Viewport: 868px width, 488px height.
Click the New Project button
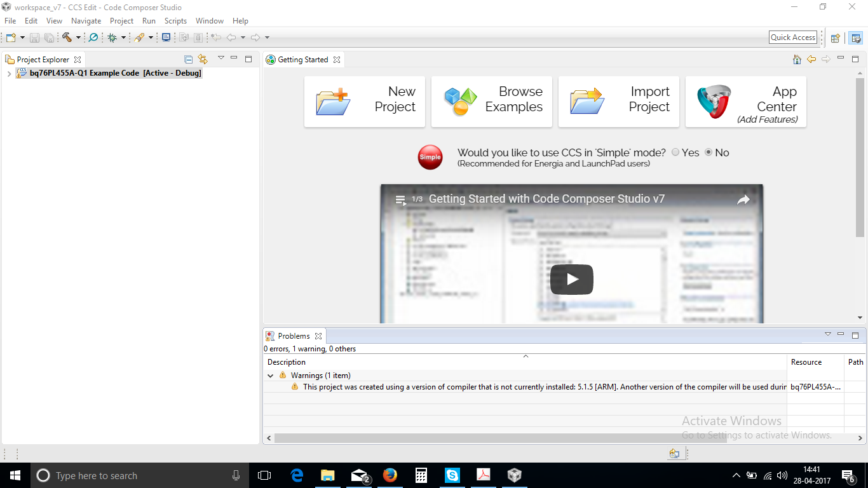(365, 102)
